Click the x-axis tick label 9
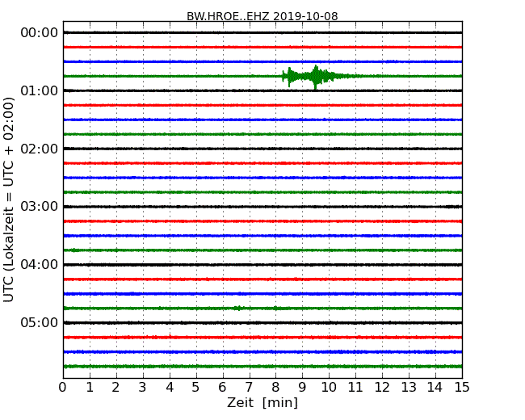525x420 pixels. (302, 388)
